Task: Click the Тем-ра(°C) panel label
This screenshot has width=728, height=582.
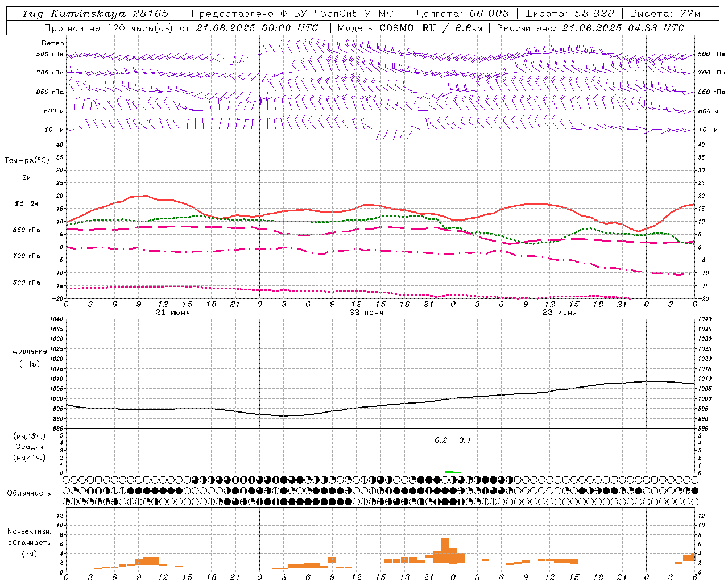Action: (x=27, y=161)
